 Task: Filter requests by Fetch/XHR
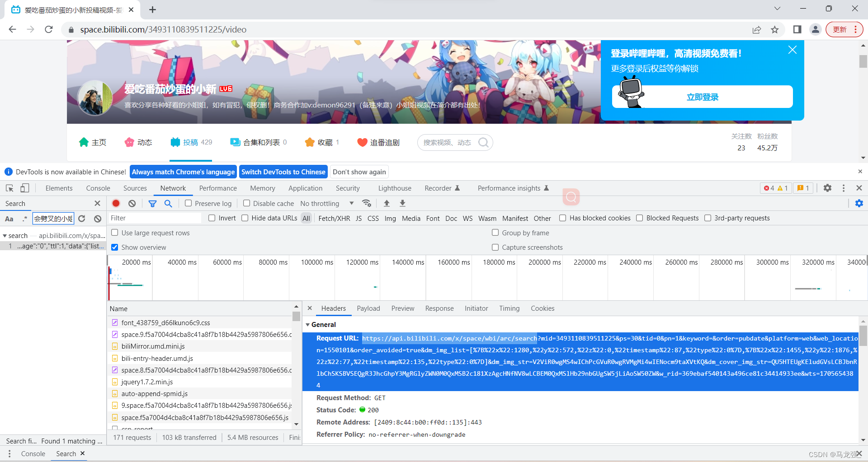click(x=334, y=219)
